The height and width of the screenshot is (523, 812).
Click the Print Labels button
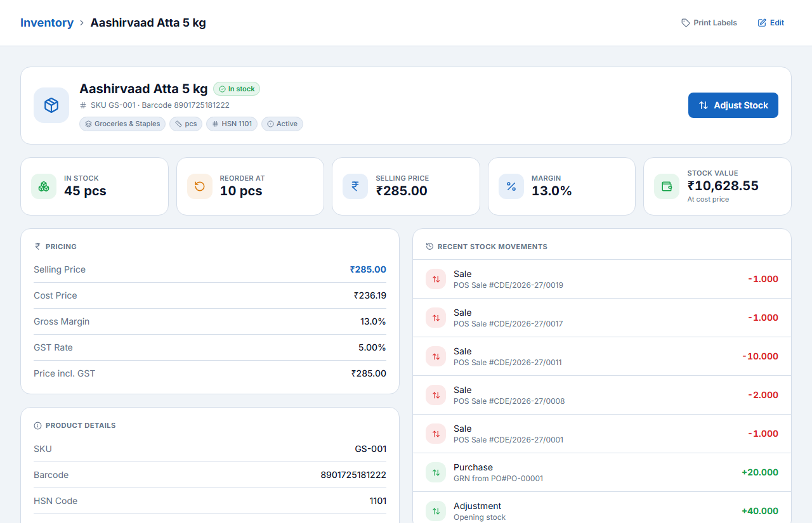point(709,23)
